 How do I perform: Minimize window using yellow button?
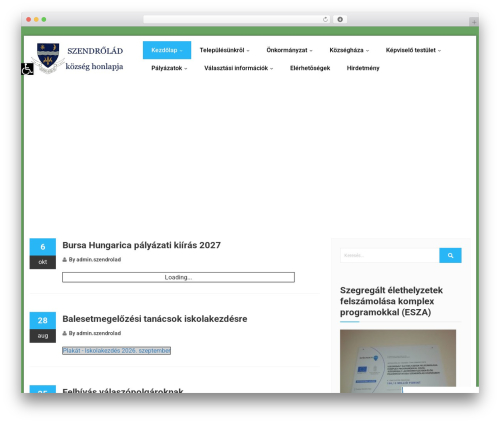coord(36,20)
